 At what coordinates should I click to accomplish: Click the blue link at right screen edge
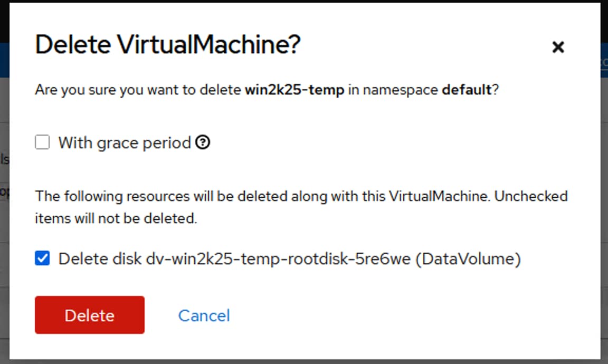coord(604,62)
